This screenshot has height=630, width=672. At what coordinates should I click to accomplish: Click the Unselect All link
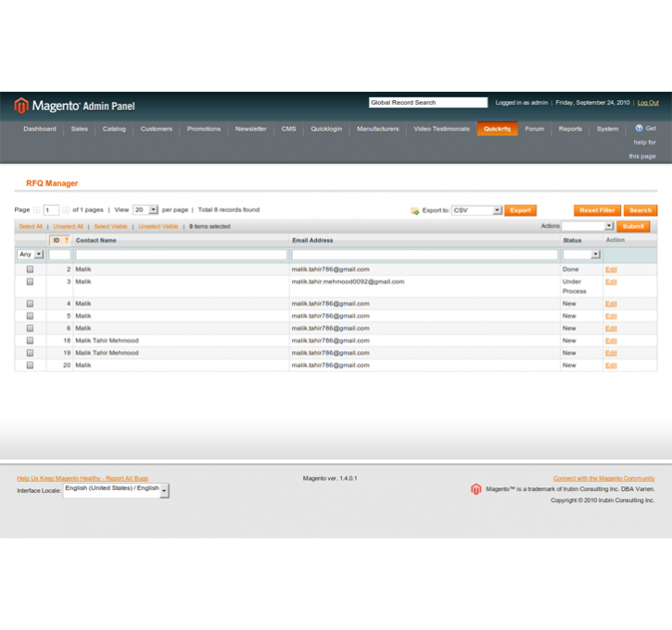(69, 227)
